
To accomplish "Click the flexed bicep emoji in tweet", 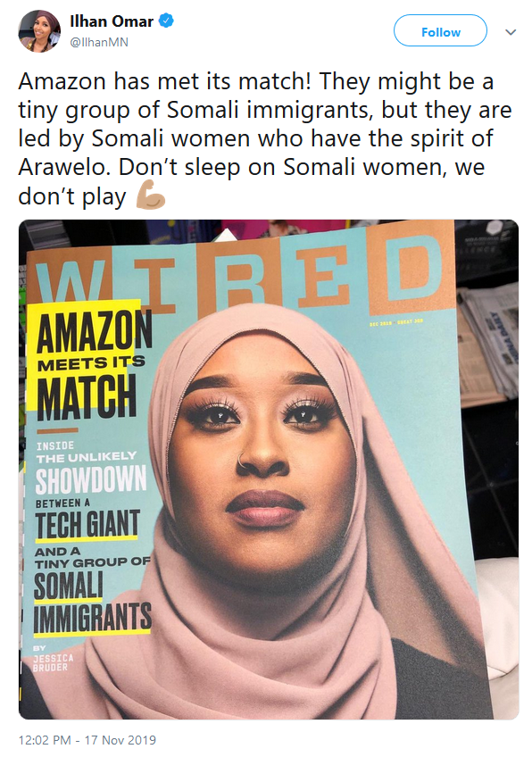I will [150, 195].
